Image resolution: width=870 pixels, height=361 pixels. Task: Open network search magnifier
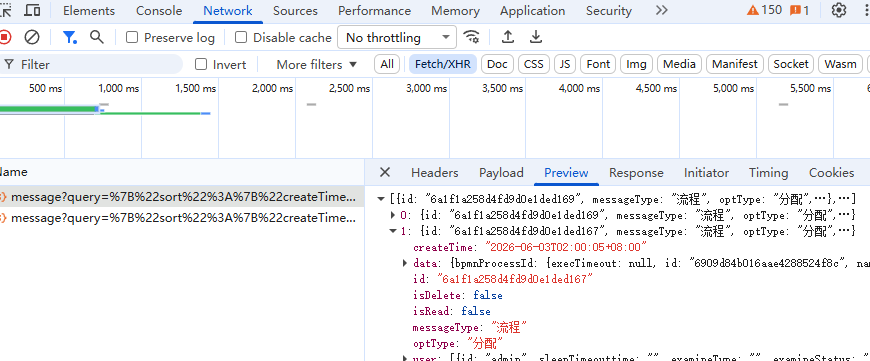97,37
